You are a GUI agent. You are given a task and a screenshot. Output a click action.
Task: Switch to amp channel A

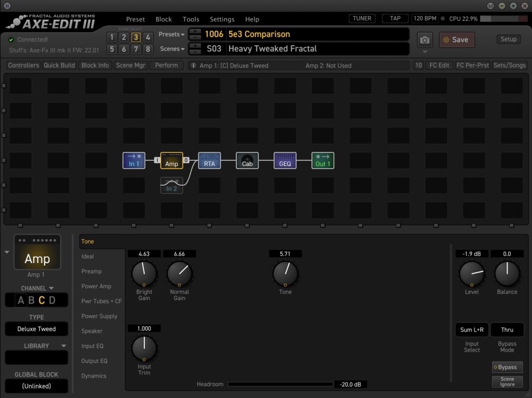point(21,300)
